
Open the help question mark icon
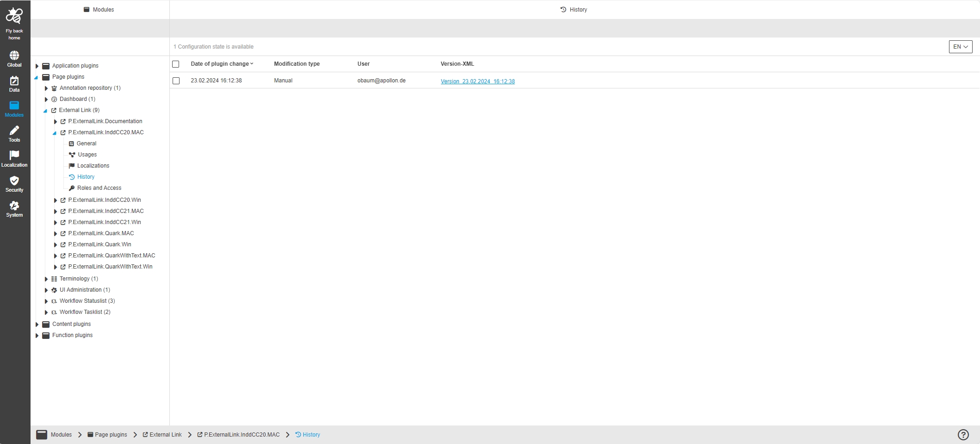click(x=963, y=435)
